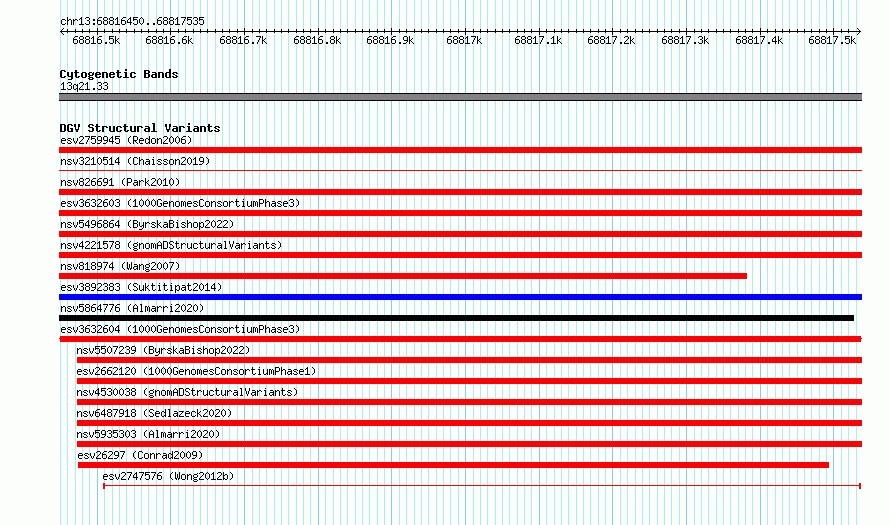Image resolution: width=890 pixels, height=525 pixels.
Task: Open esv3632604 (1000GenomesConsortiumPhase3) label
Action: coord(180,329)
